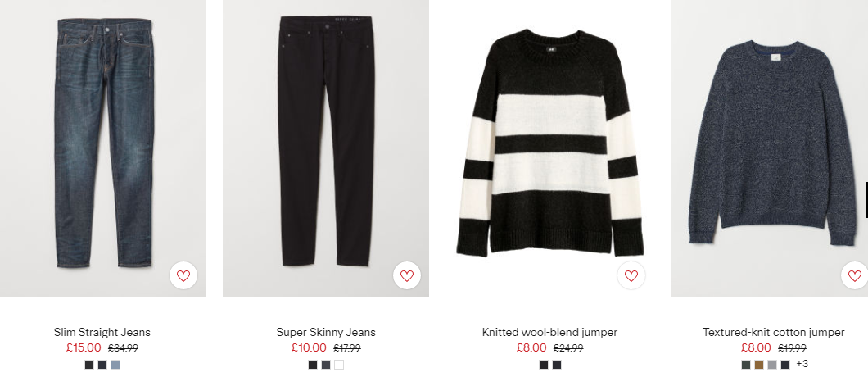Show +3 more colours for cotton jumper
The height and width of the screenshot is (386, 868).
coord(802,364)
